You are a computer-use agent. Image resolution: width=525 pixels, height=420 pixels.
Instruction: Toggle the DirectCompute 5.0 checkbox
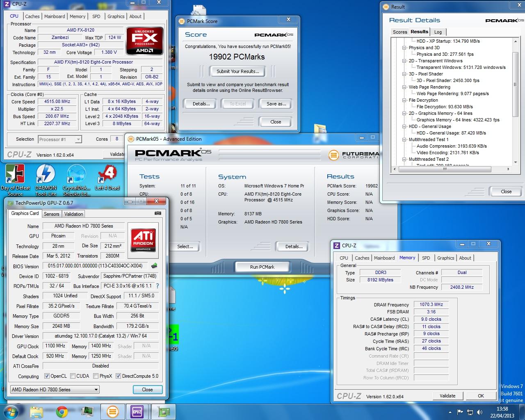(118, 376)
